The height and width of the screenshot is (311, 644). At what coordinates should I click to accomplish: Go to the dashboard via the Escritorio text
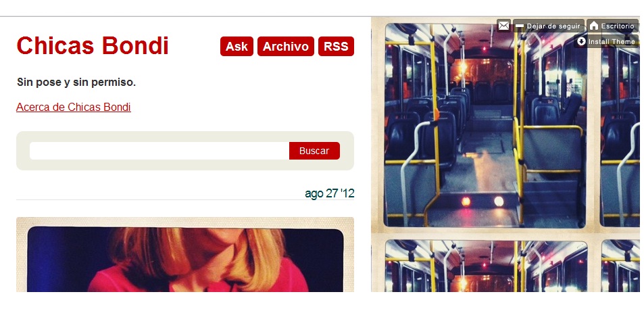coord(617,26)
